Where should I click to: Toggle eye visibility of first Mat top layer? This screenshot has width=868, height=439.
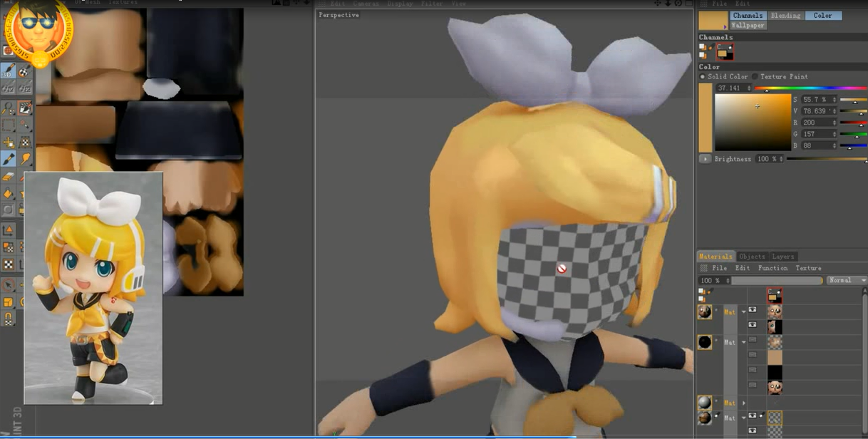tap(753, 309)
